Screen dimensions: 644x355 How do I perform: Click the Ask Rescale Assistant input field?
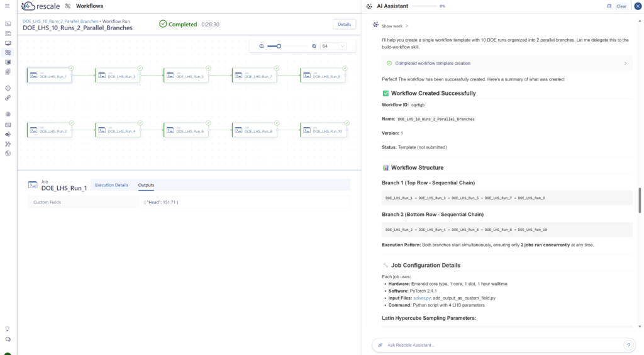pos(504,345)
